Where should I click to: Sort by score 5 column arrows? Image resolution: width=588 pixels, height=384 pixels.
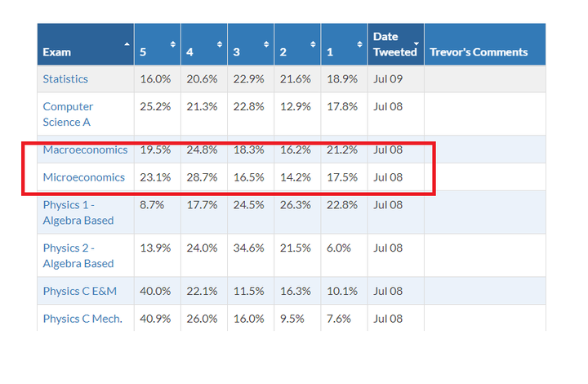pyautogui.click(x=172, y=43)
